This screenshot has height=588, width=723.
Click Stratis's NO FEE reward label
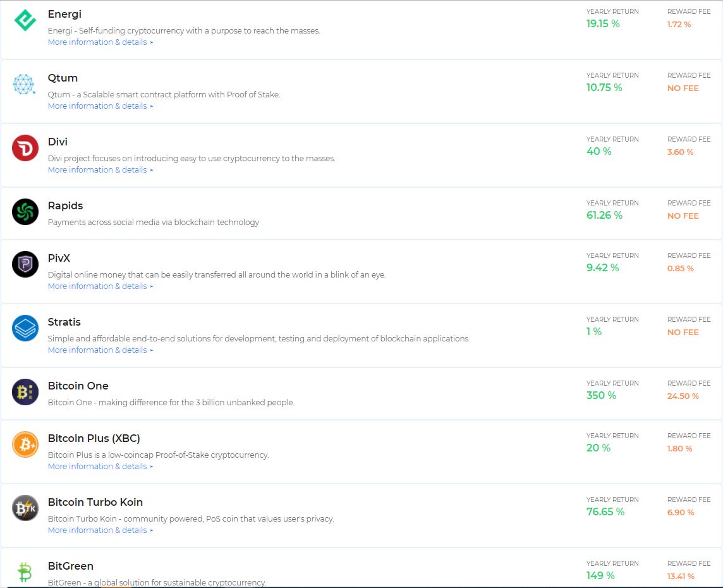coord(683,332)
